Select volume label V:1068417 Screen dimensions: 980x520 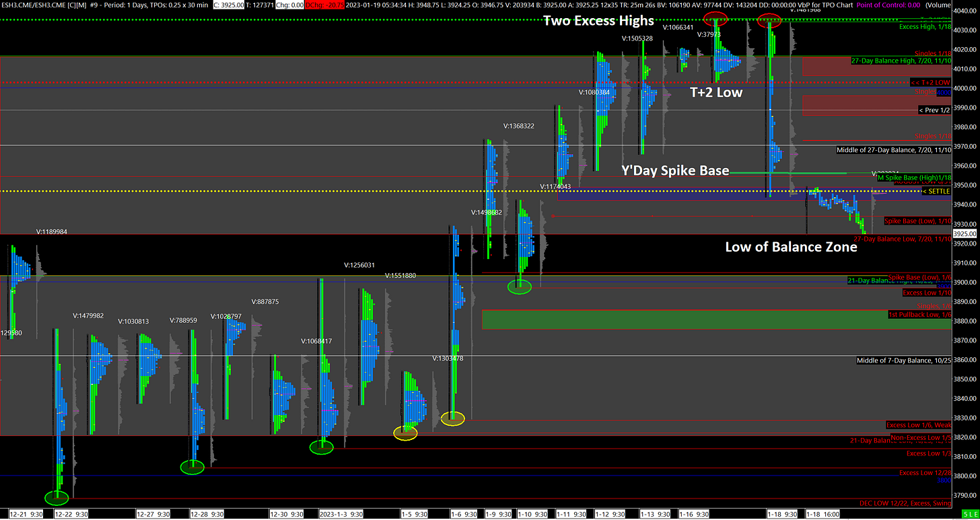pos(316,341)
